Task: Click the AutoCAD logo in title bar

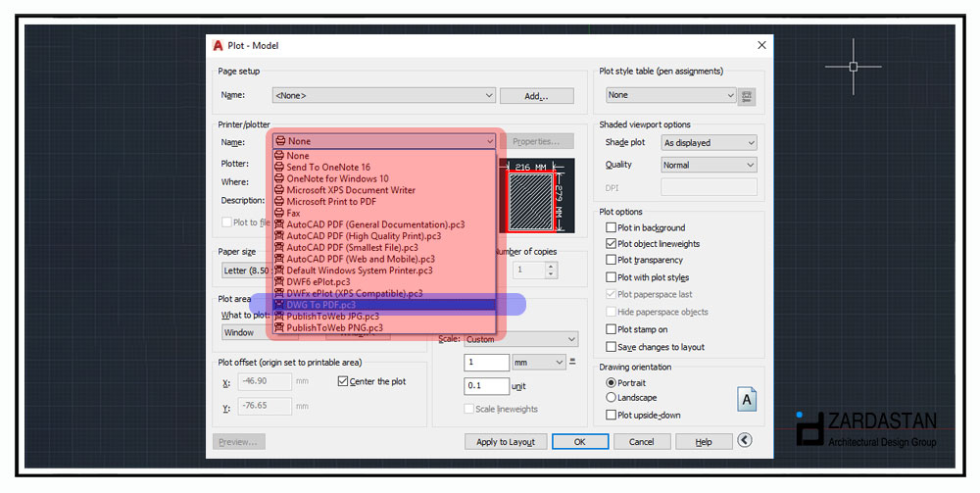Action: click(218, 45)
